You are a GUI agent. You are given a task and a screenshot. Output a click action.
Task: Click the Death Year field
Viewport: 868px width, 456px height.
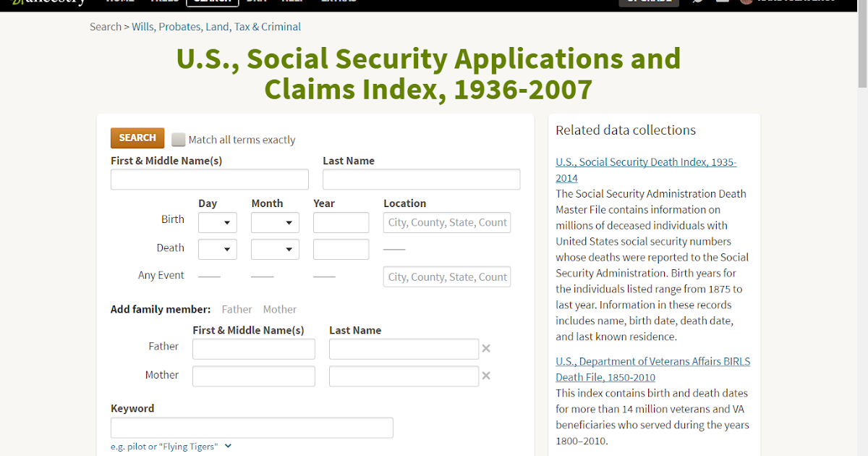[x=341, y=249]
